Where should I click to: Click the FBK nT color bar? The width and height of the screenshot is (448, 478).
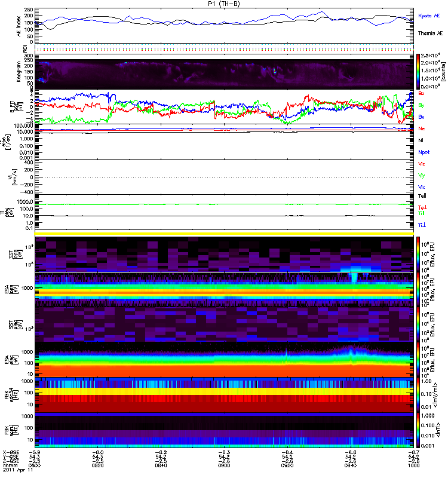(418, 430)
